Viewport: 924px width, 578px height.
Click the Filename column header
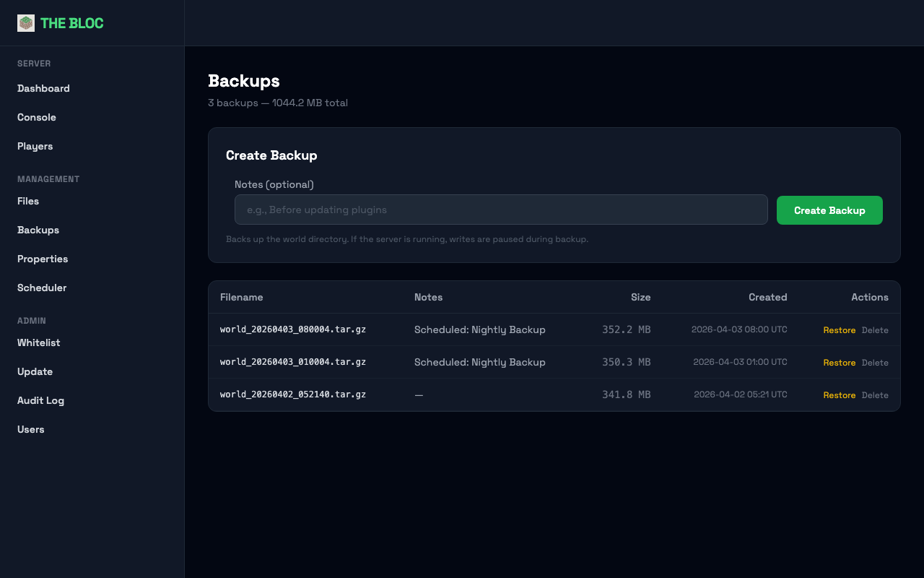241,297
